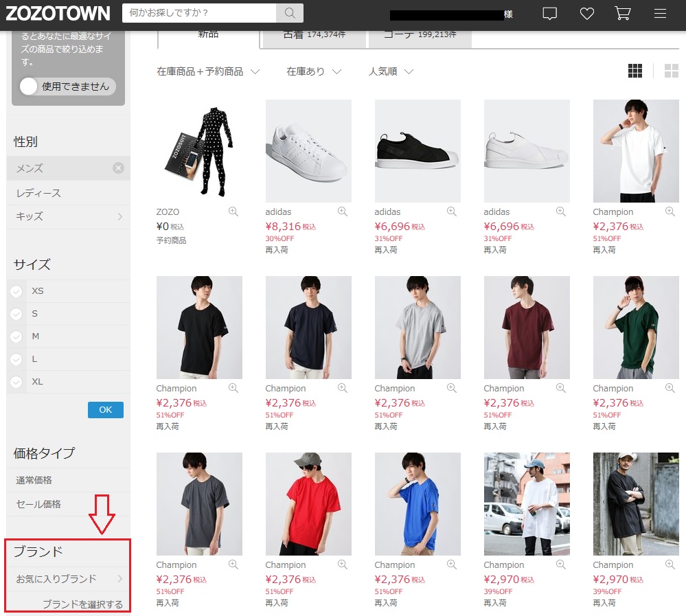Click the ZOZOTOWN logo
This screenshot has width=686, height=616.
58,13
